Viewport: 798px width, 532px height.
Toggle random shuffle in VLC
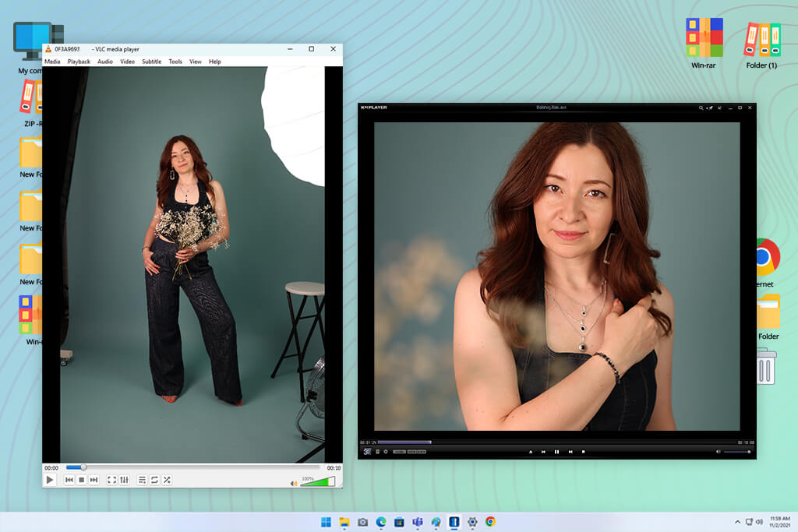click(x=167, y=480)
